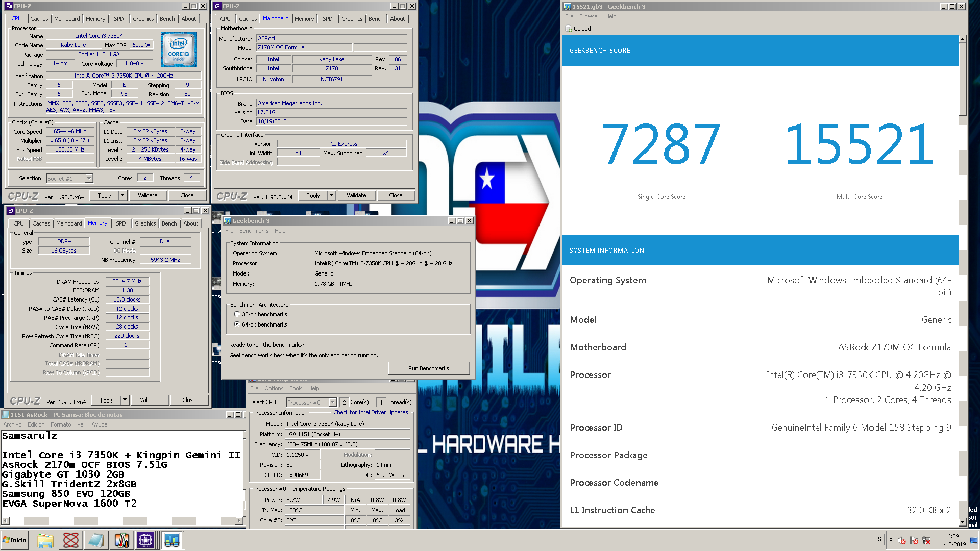Viewport: 980px width, 551px height.
Task: Click the NB Frequency 5943.2 MHz value
Action: pyautogui.click(x=165, y=260)
